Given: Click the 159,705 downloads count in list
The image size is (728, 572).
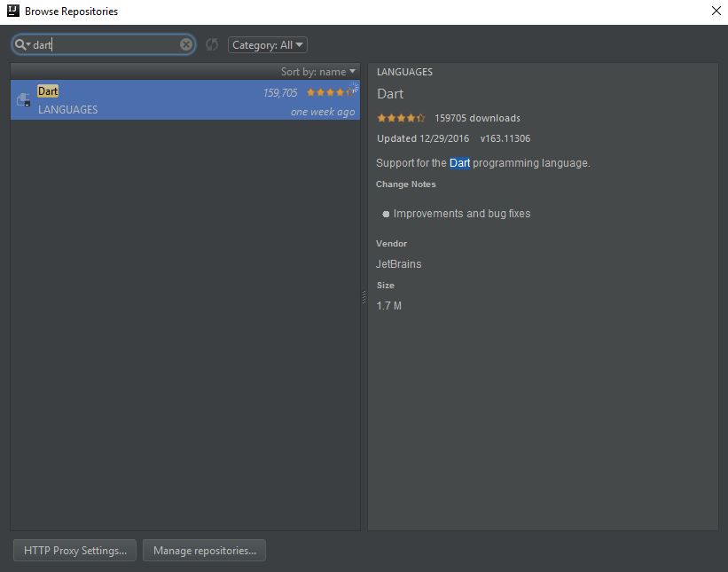Looking at the screenshot, I should coord(280,93).
